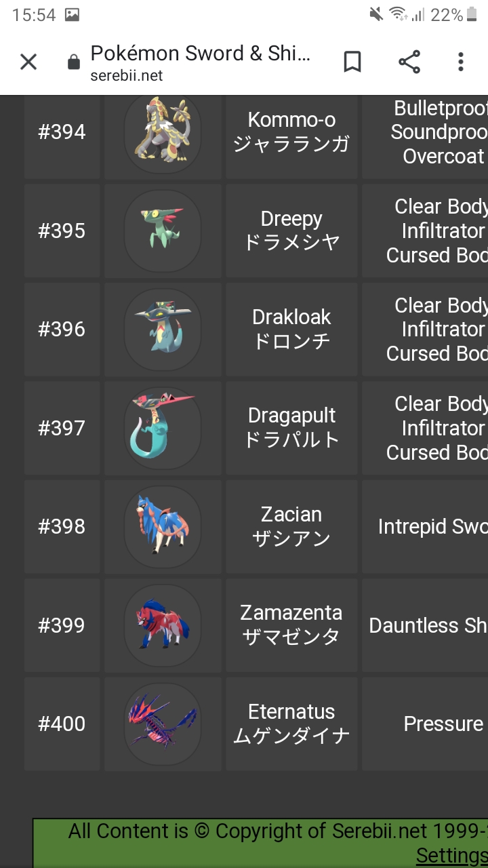Tap the serebii.net URL text

pos(127,75)
